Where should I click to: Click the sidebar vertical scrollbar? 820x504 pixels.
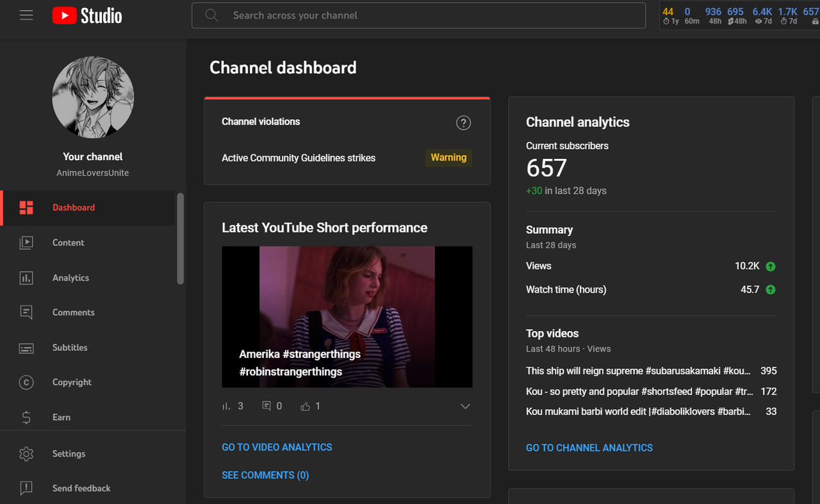(181, 239)
